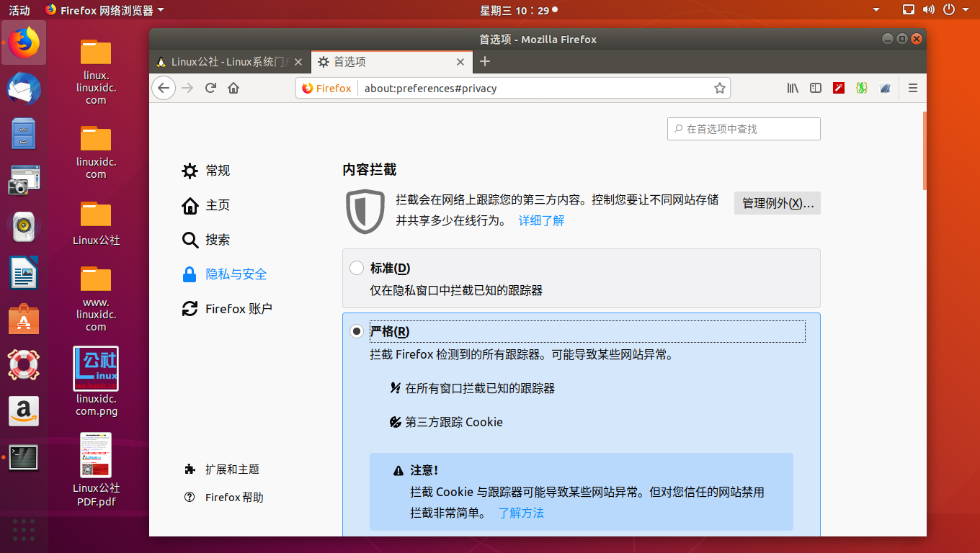Click the 管理例外 button

coord(778,203)
